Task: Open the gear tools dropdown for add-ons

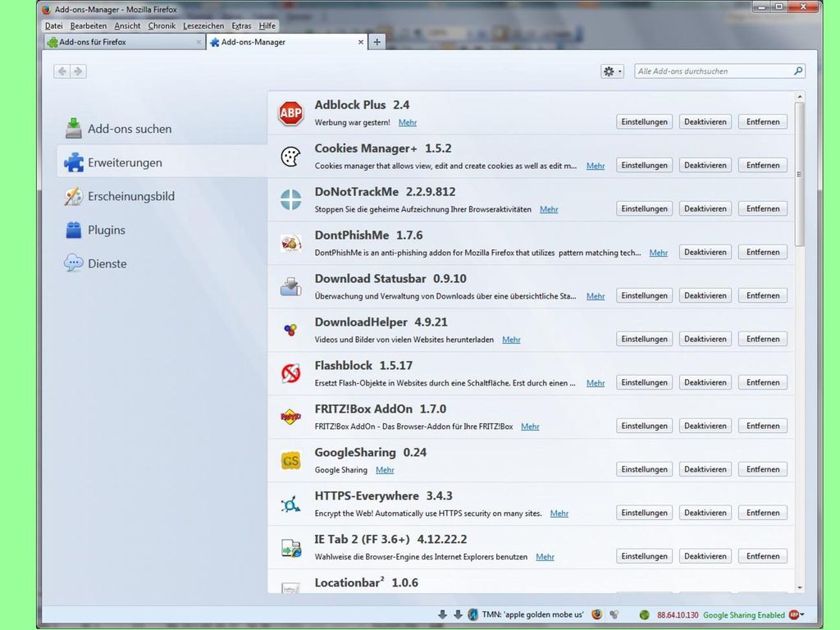Action: tap(612, 71)
